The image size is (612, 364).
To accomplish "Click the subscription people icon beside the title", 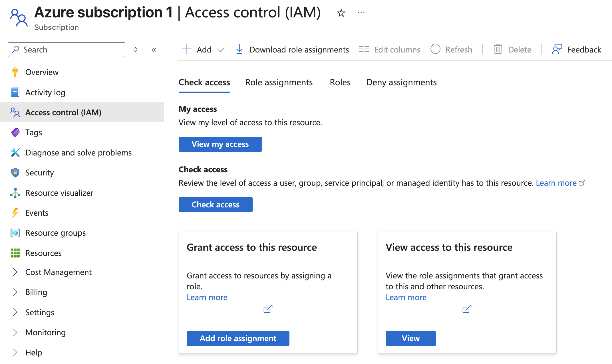I will pos(19,18).
